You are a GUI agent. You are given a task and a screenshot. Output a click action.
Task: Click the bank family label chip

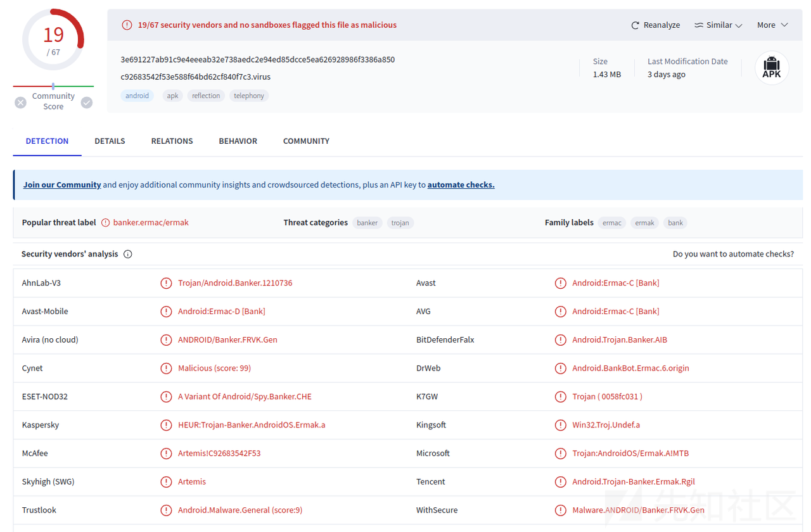pyautogui.click(x=675, y=223)
